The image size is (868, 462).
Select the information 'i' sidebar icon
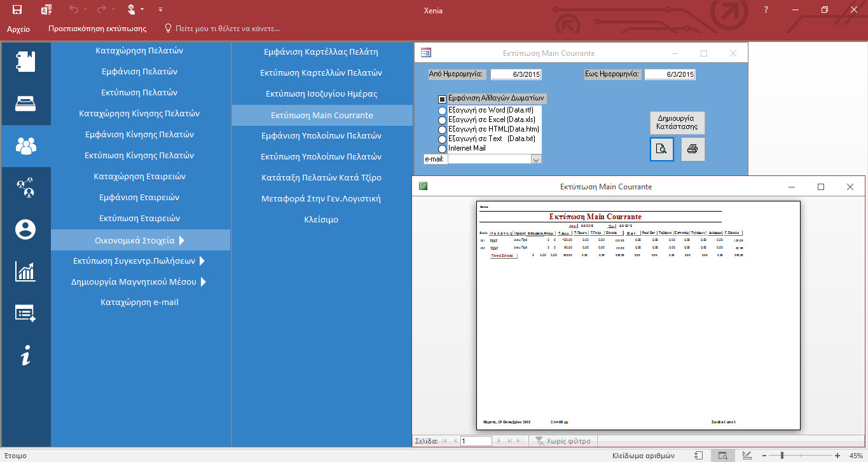(26, 357)
